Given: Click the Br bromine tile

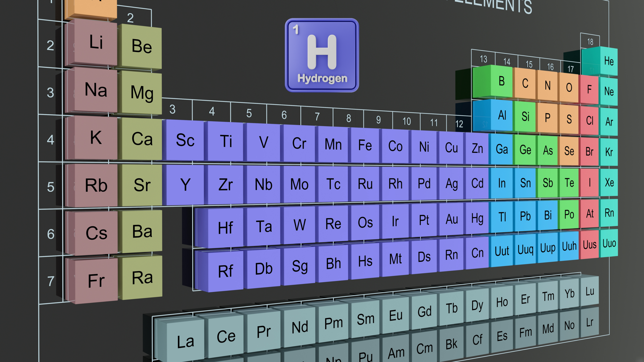Looking at the screenshot, I should pos(589,152).
